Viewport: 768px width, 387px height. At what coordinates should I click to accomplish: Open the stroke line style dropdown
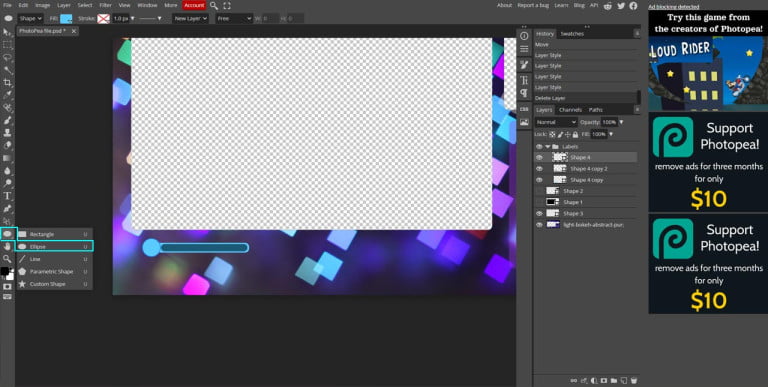coord(150,19)
